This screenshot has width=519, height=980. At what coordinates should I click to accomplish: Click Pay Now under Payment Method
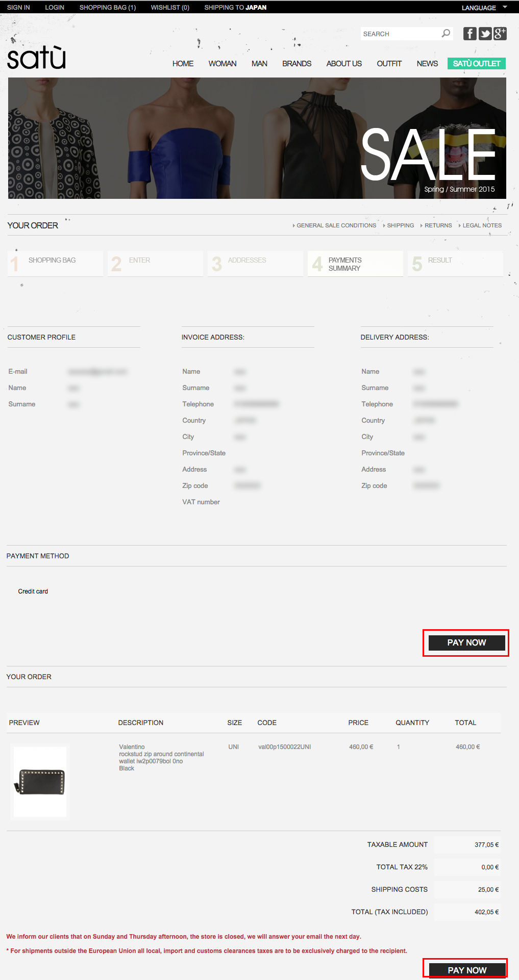click(x=466, y=643)
